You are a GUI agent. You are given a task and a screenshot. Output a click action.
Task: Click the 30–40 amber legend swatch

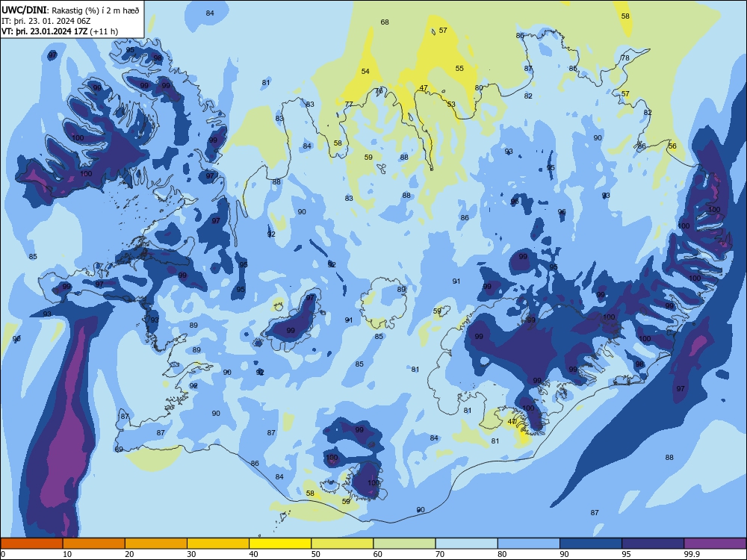point(218,544)
